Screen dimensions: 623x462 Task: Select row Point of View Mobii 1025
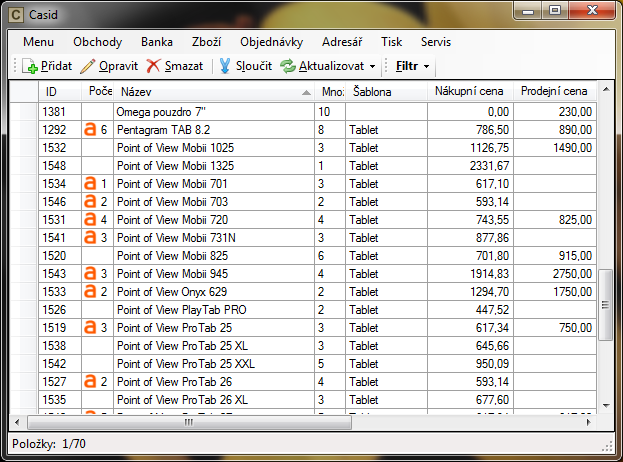(303, 148)
